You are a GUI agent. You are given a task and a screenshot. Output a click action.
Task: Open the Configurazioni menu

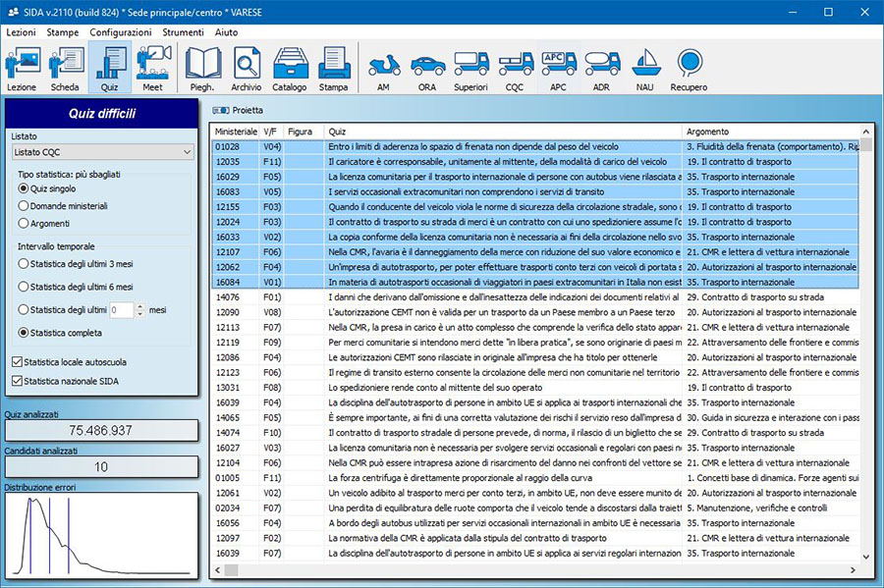click(x=120, y=32)
